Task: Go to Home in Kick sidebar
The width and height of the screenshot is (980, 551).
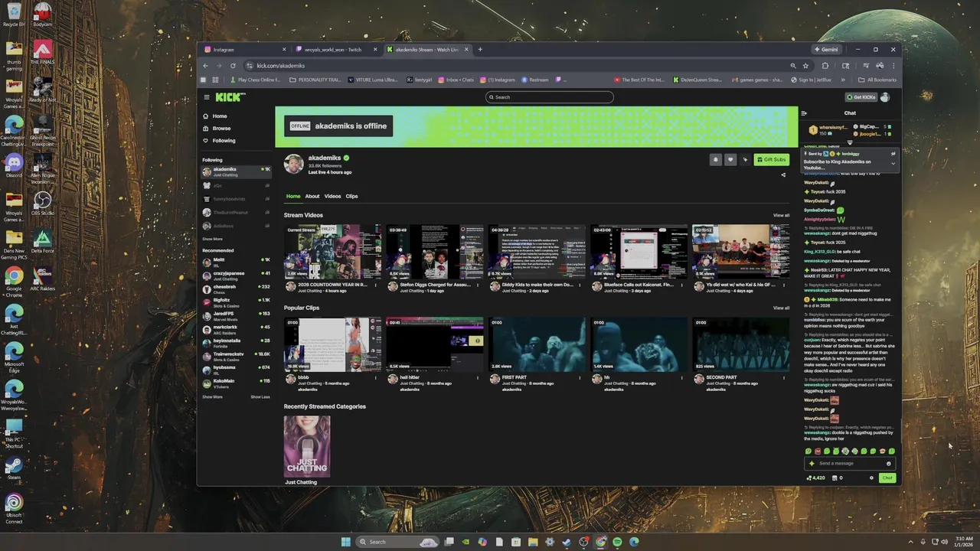Action: pos(220,116)
